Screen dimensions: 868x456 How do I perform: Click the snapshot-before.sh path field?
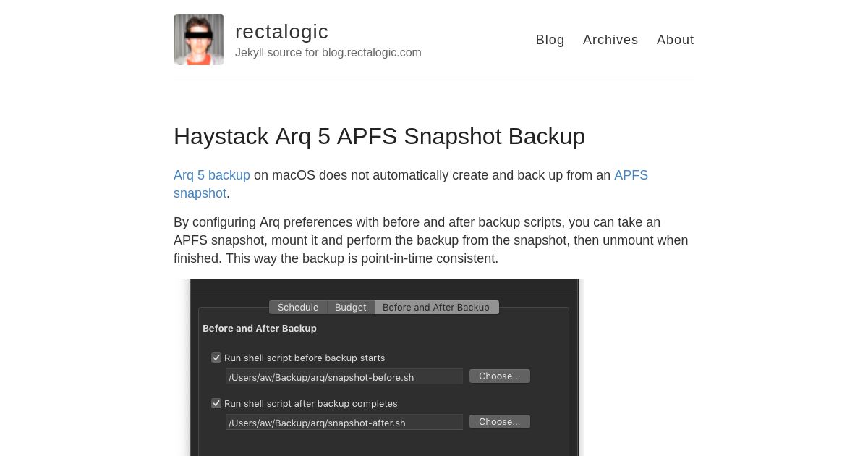[x=344, y=376]
